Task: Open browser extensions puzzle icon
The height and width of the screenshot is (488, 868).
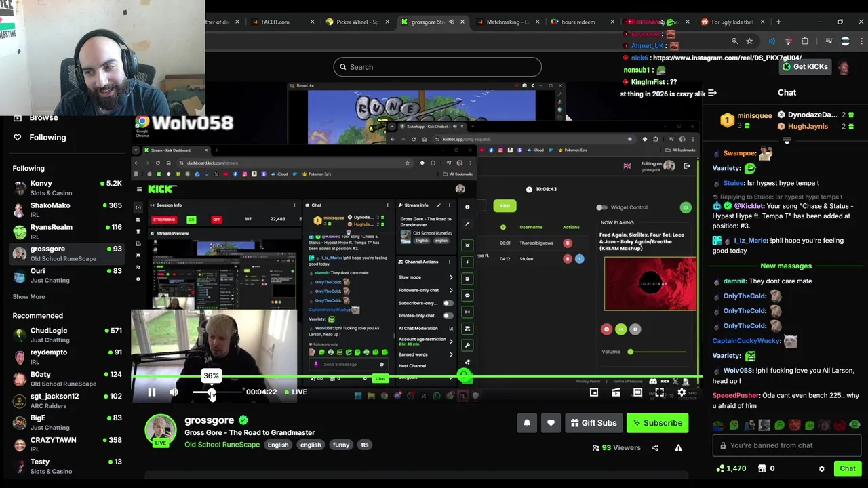Action: pos(805,41)
